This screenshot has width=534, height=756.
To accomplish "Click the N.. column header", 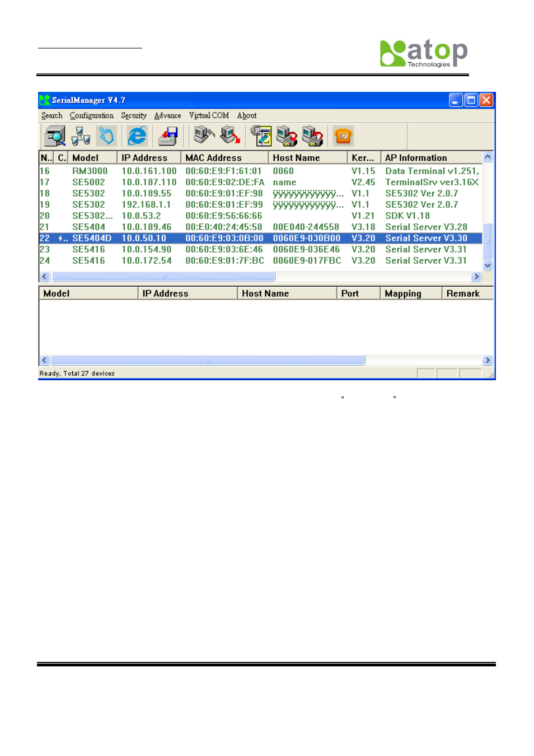I will click(x=46, y=157).
